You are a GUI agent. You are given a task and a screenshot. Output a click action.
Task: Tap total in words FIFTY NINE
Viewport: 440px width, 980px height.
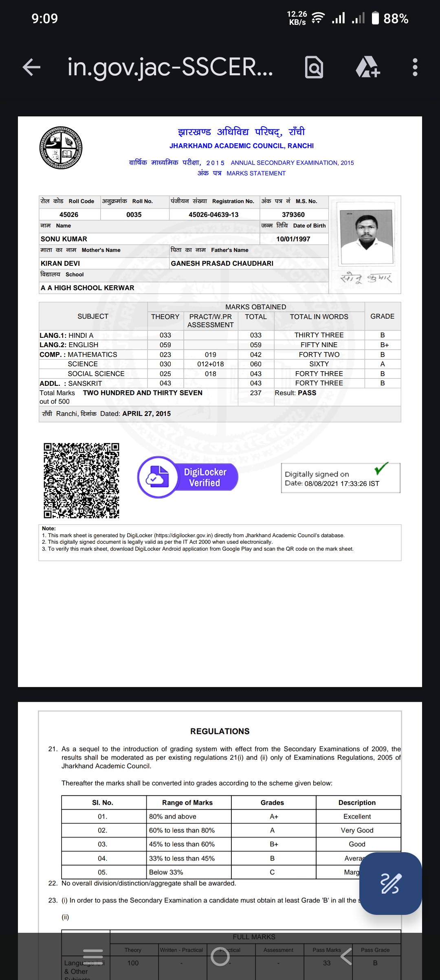tap(319, 345)
